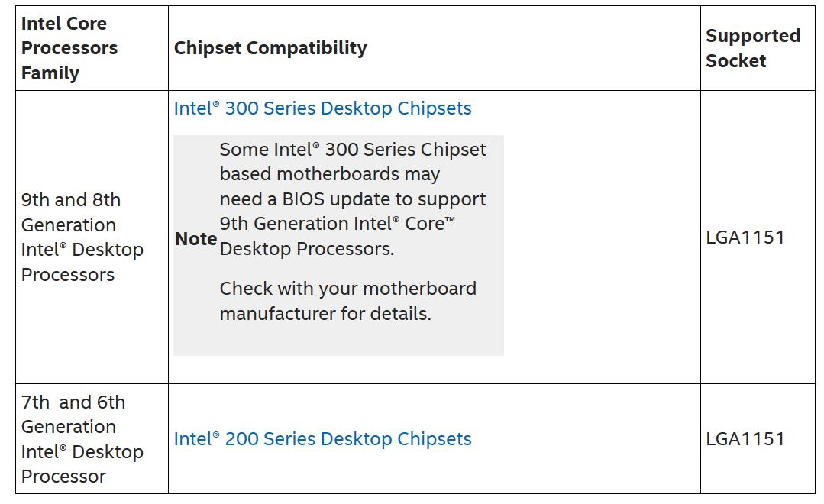Click the bold Note label
This screenshot has width=824, height=504.
195,239
